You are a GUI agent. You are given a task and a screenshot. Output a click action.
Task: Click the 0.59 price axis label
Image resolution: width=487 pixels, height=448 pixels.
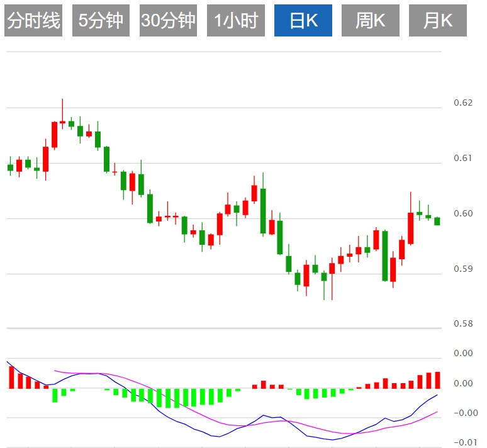point(462,269)
